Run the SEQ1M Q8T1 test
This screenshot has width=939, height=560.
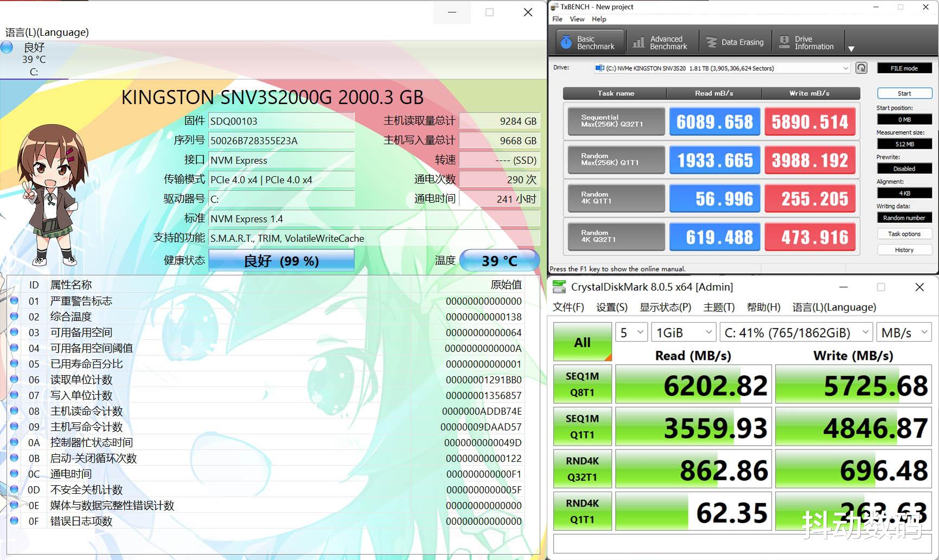(x=583, y=384)
